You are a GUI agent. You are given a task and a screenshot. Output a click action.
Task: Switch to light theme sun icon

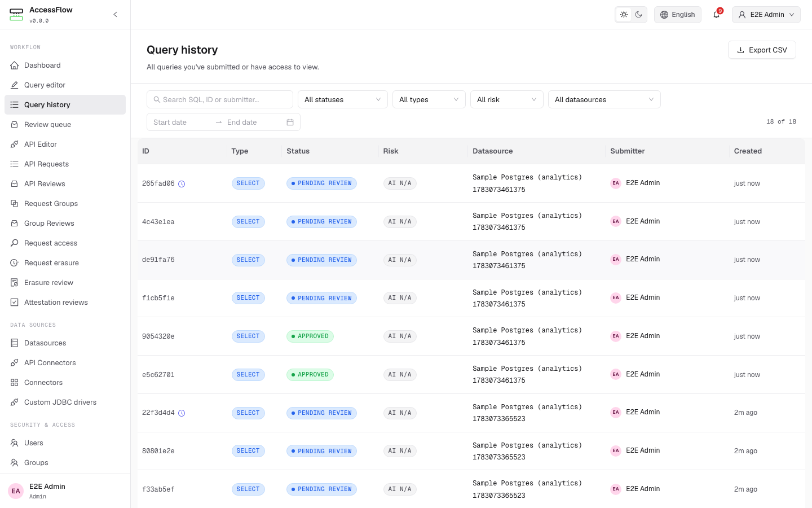pyautogui.click(x=624, y=15)
